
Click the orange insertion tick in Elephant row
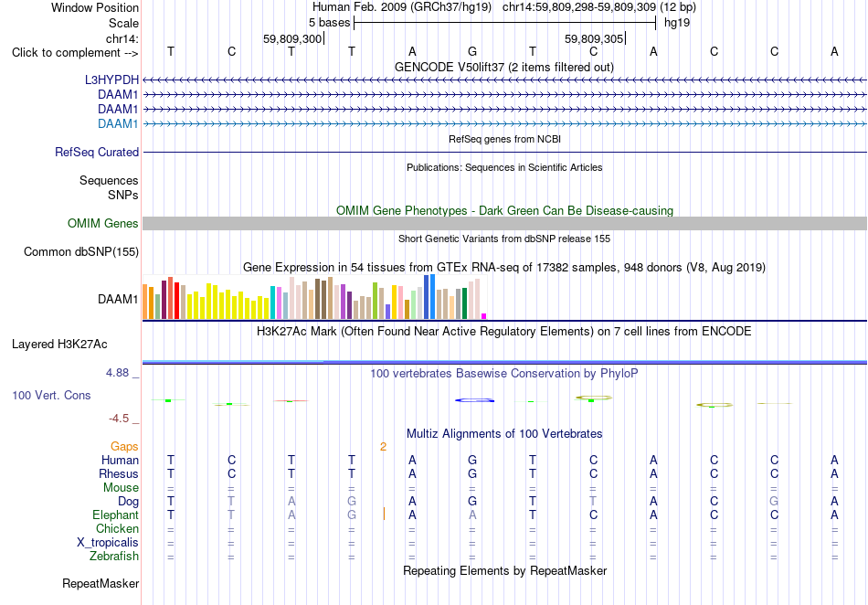(x=384, y=515)
